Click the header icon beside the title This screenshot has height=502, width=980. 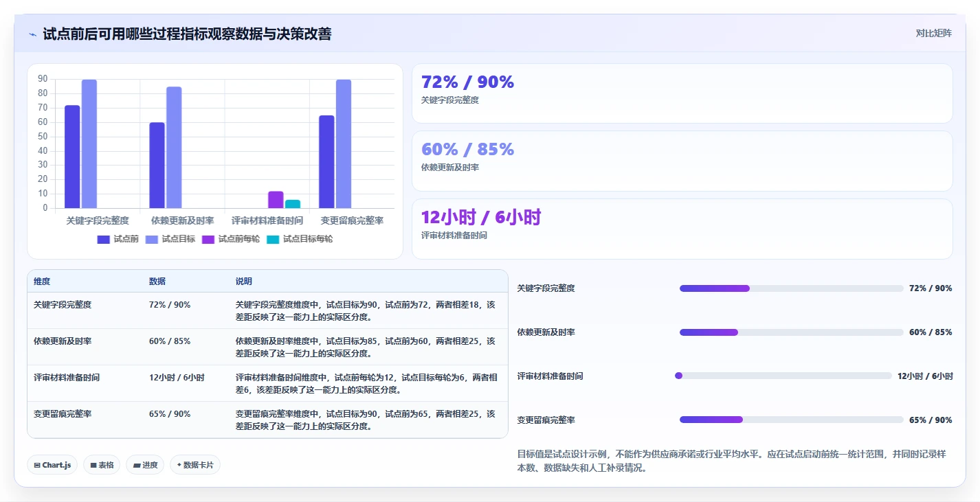(x=32, y=34)
